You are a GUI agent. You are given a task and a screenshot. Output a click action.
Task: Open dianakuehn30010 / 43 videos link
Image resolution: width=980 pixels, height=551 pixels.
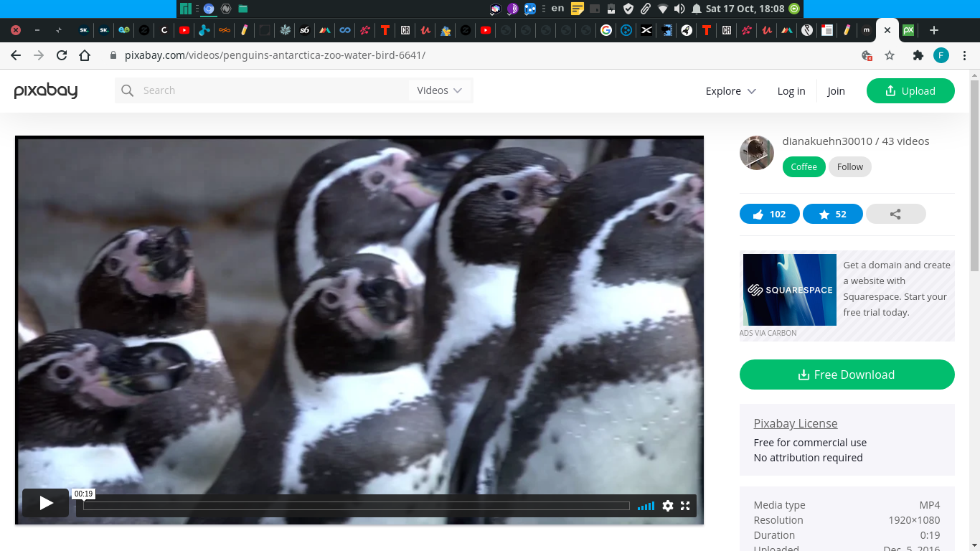tap(856, 141)
